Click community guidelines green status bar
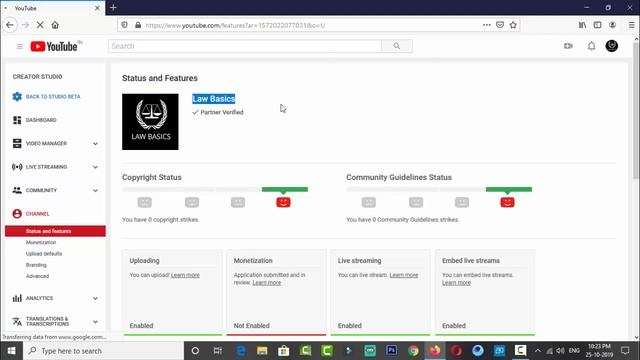 click(x=509, y=189)
